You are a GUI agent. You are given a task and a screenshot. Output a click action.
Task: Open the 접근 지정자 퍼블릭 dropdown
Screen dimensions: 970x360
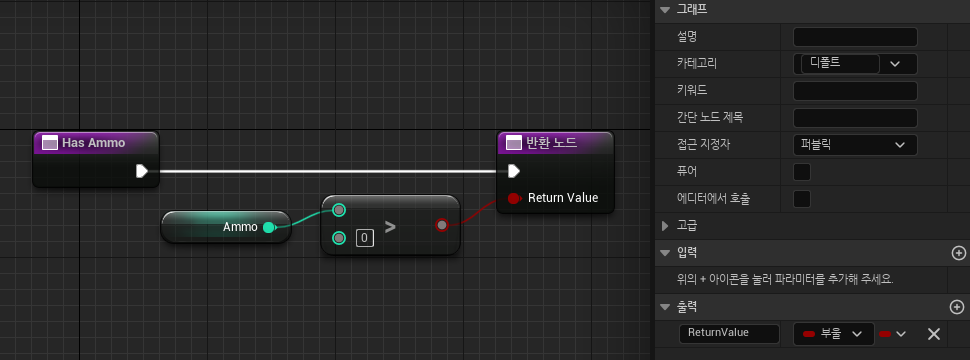point(855,145)
